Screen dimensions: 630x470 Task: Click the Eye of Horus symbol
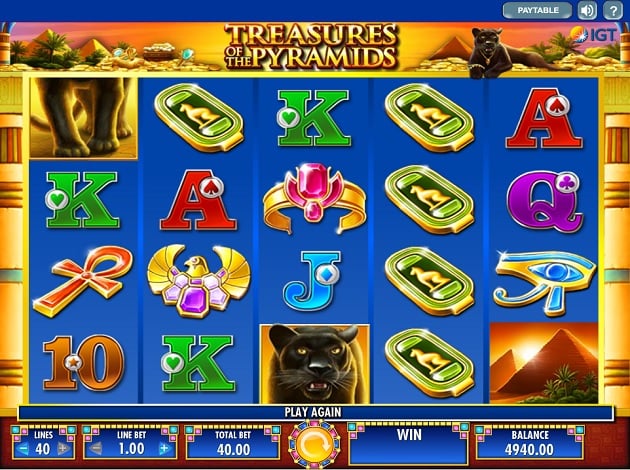(x=544, y=281)
